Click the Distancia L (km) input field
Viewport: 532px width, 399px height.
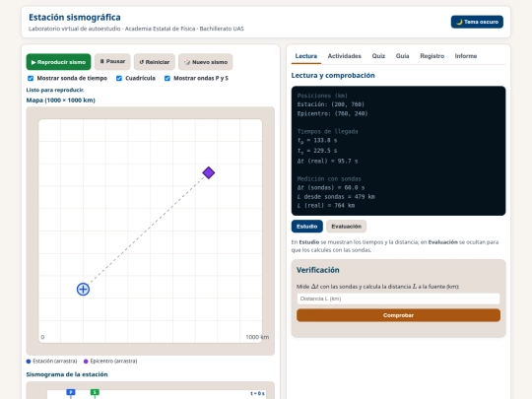[398, 299]
